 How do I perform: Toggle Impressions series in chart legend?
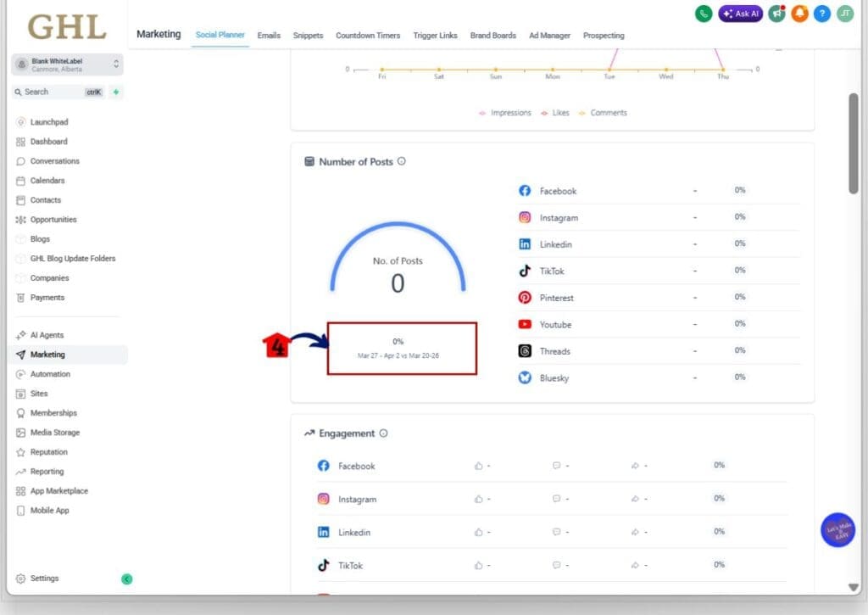pyautogui.click(x=505, y=113)
